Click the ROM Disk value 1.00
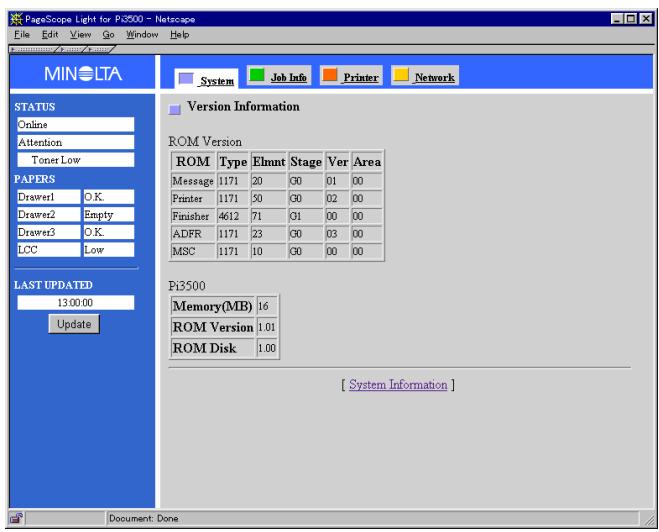Image resolution: width=659 pixels, height=532 pixels. pyautogui.click(x=266, y=348)
